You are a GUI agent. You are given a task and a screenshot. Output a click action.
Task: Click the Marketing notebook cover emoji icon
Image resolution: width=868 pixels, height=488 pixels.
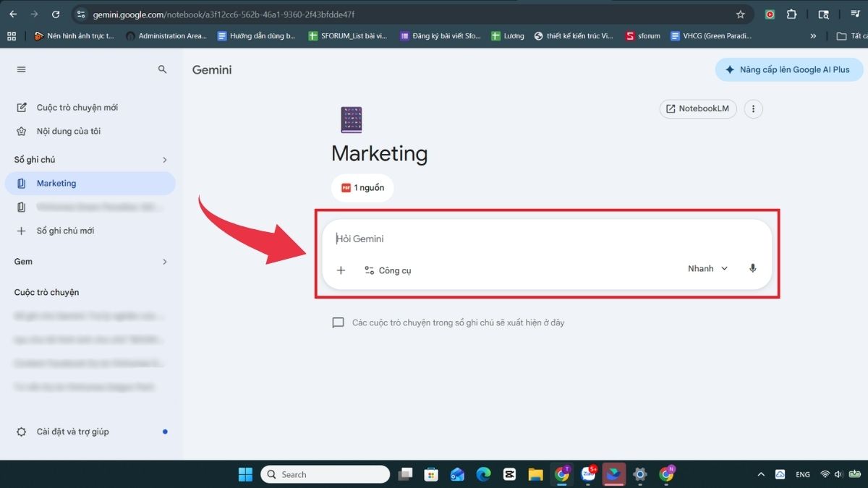(x=351, y=119)
